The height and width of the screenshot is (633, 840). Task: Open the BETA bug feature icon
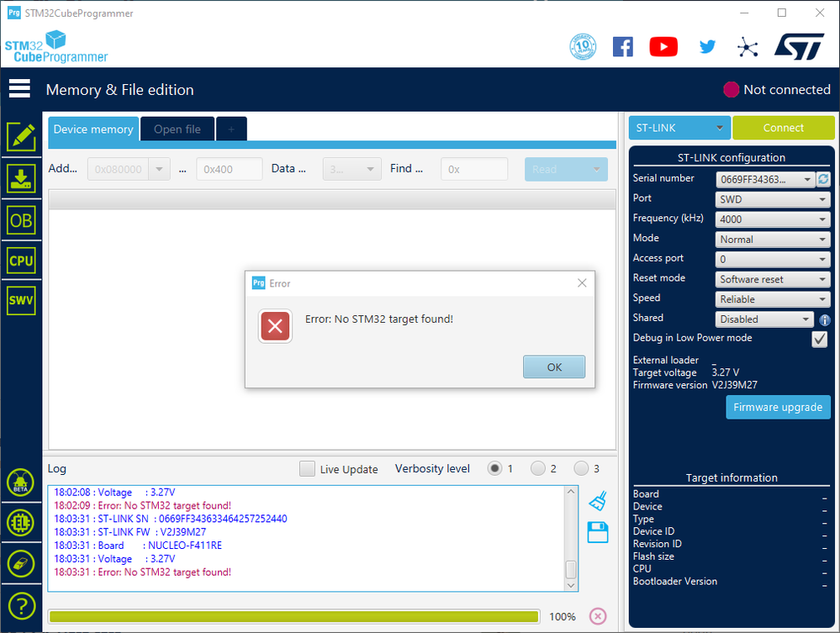click(x=21, y=482)
